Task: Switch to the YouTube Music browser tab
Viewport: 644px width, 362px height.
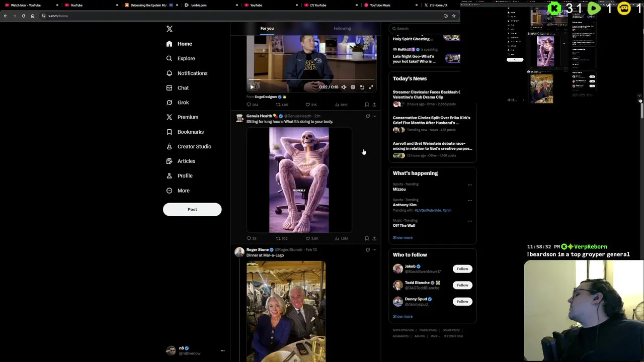Action: (390, 5)
